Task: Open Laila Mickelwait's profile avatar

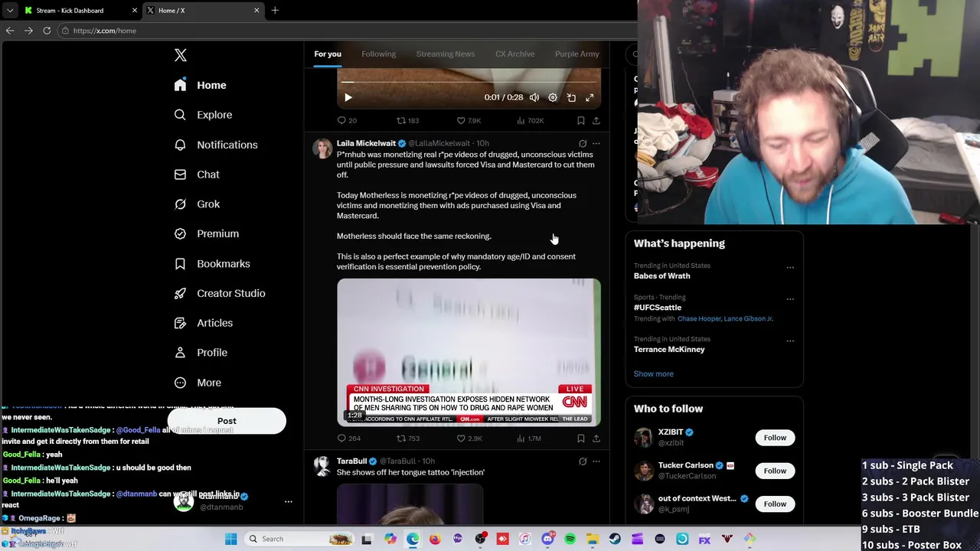Action: click(322, 148)
